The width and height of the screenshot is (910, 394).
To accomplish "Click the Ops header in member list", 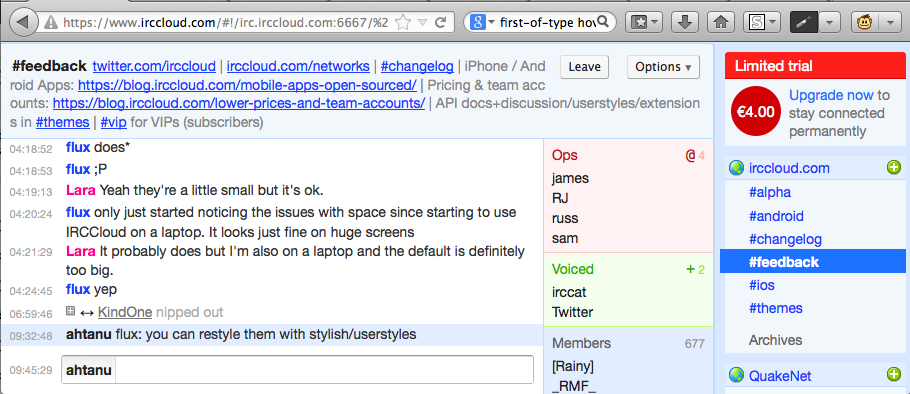I will 628,155.
